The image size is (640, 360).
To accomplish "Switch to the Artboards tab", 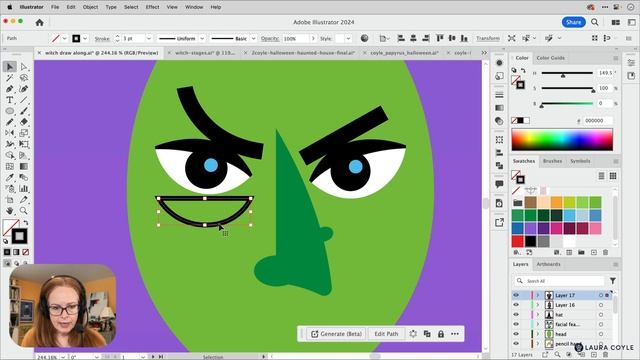I will coord(548,264).
